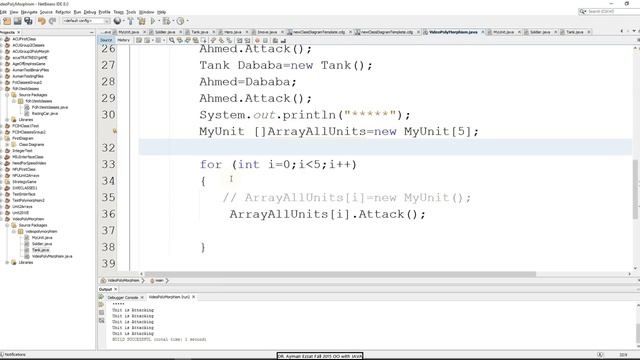This screenshot has height=360, width=640.
Task: Click the BUILD SUCCESSFUL output line
Action: tap(159, 340)
